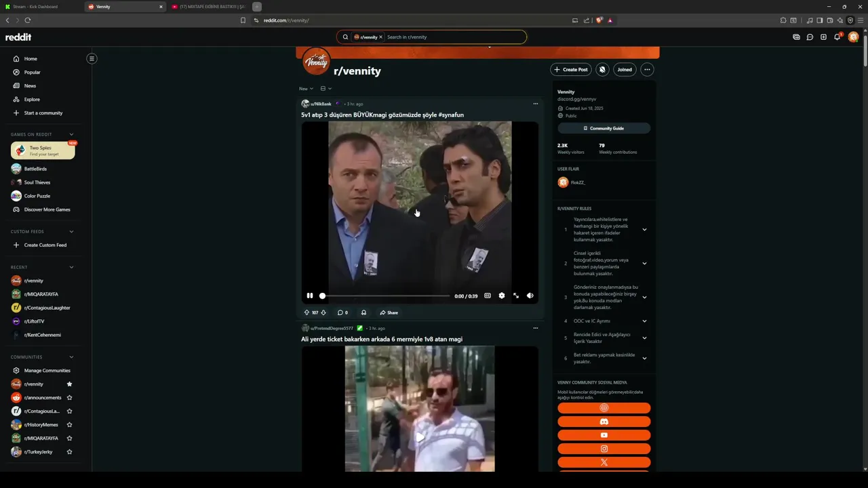Open the user avatar menu
Screen dimensions: 868x488
click(854, 37)
